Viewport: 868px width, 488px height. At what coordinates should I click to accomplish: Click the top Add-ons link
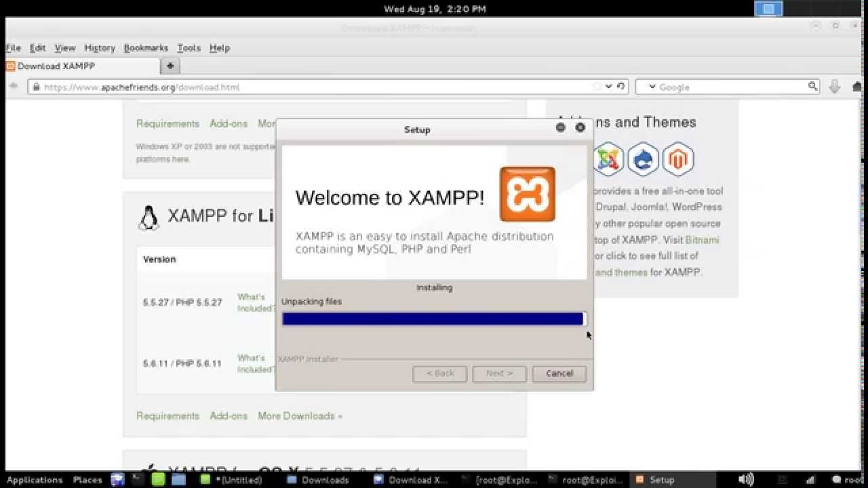pos(229,123)
